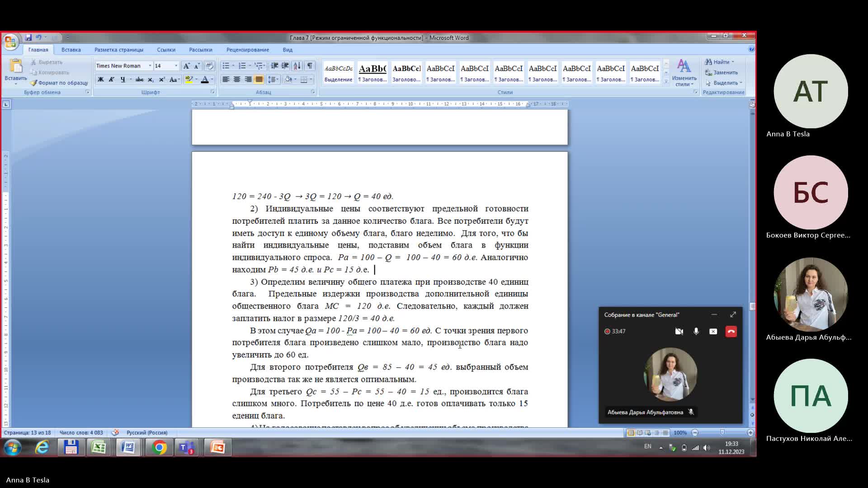Apply yellow text highlight color
The height and width of the screenshot is (488, 868).
[x=189, y=80]
